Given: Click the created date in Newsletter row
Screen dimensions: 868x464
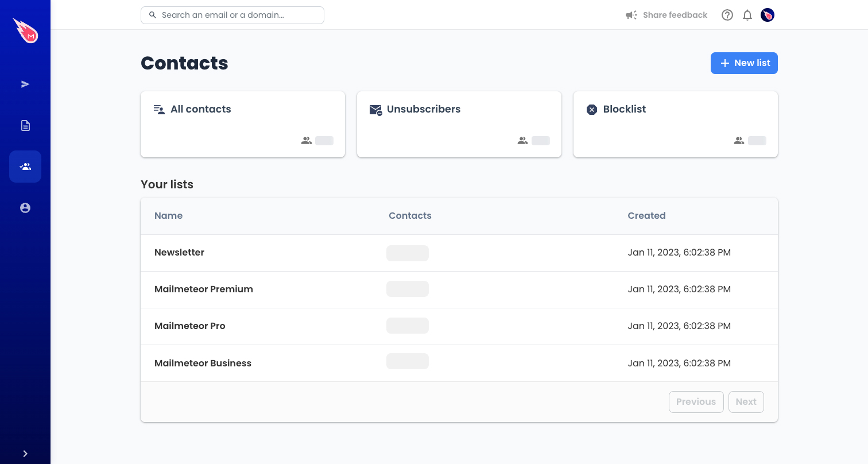Looking at the screenshot, I should (x=679, y=253).
